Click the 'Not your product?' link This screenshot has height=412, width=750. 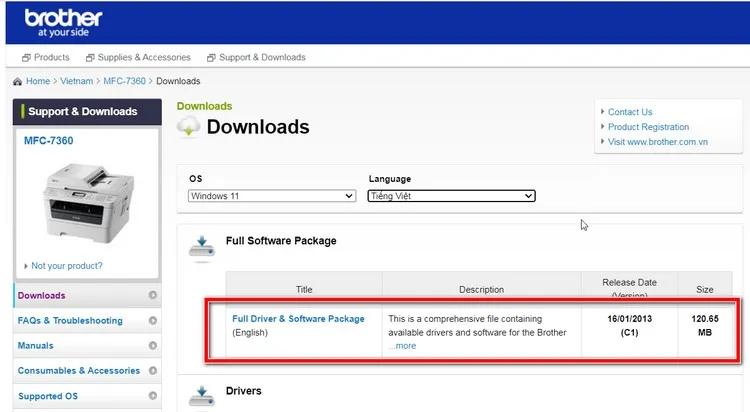click(66, 266)
